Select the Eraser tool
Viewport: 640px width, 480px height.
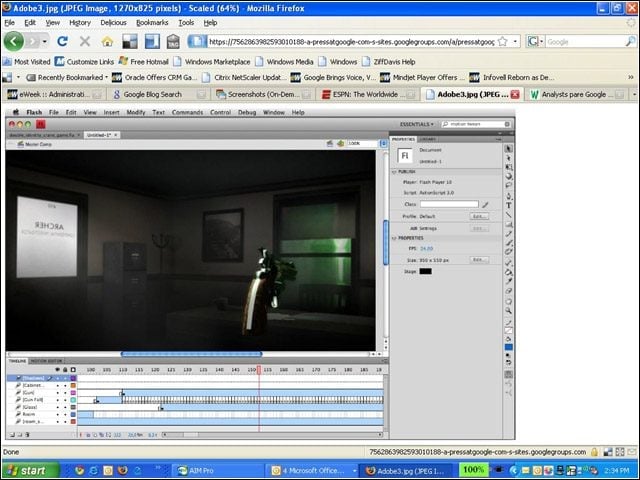509,291
